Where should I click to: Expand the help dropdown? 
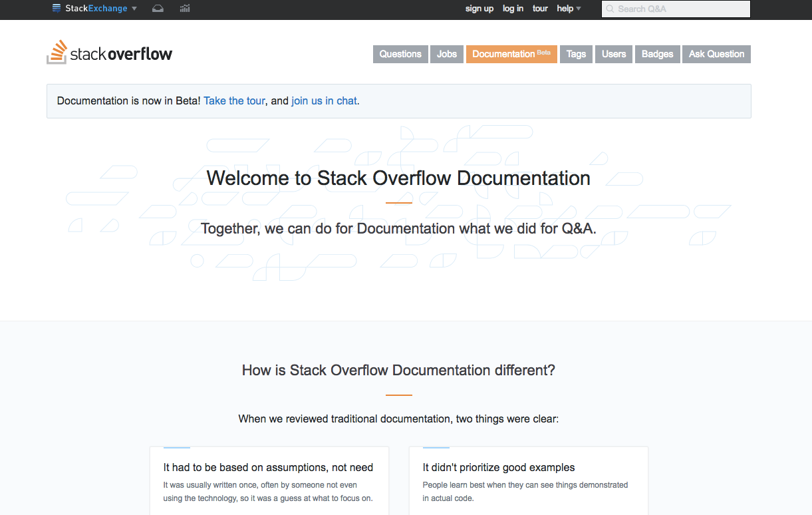569,9
